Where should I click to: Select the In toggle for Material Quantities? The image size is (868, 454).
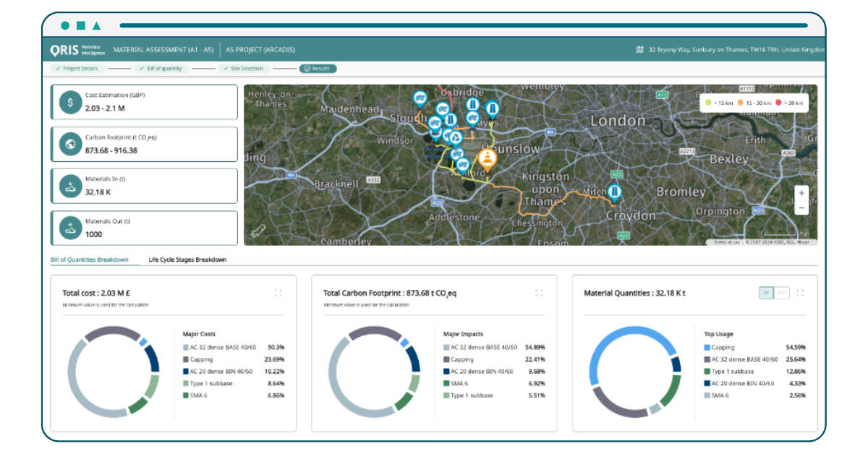pyautogui.click(x=766, y=293)
